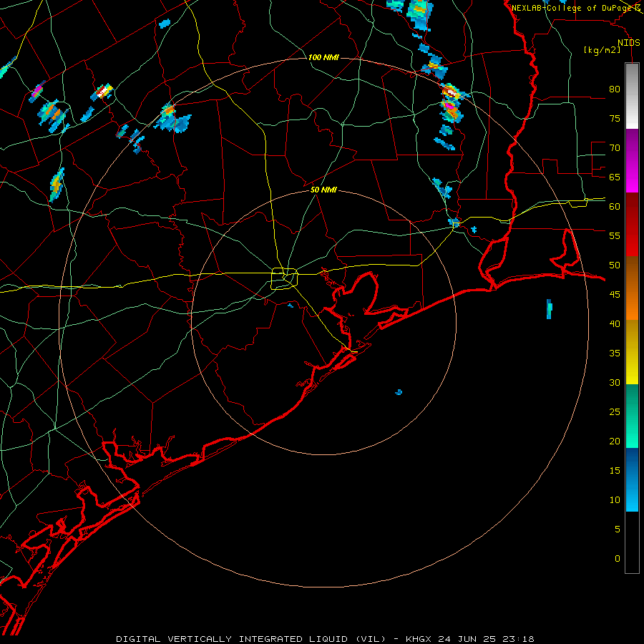
Task: Click the scale value "0"
Action: tap(618, 559)
